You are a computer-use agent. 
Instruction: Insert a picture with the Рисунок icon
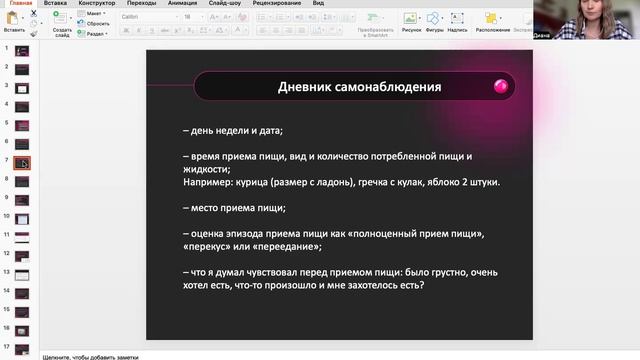tap(410, 18)
